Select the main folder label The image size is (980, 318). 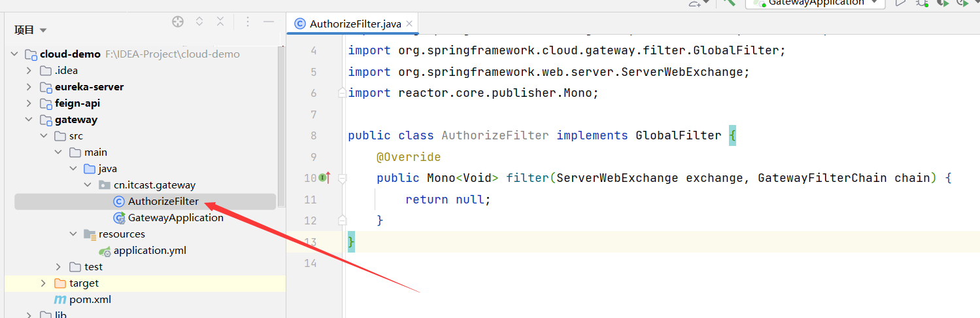click(95, 152)
